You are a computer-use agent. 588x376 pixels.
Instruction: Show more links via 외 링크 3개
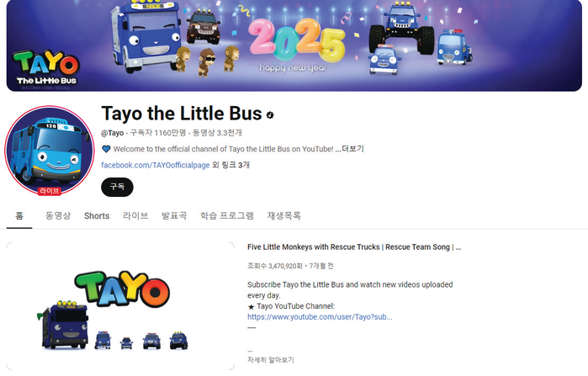tap(231, 165)
